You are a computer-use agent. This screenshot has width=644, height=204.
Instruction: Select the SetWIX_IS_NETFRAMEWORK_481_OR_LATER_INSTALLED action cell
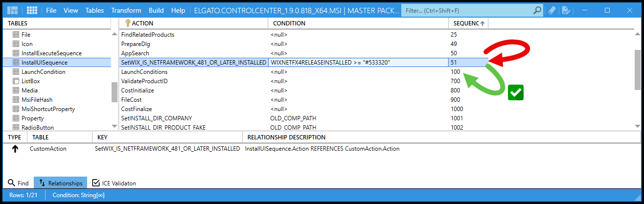[194, 63]
